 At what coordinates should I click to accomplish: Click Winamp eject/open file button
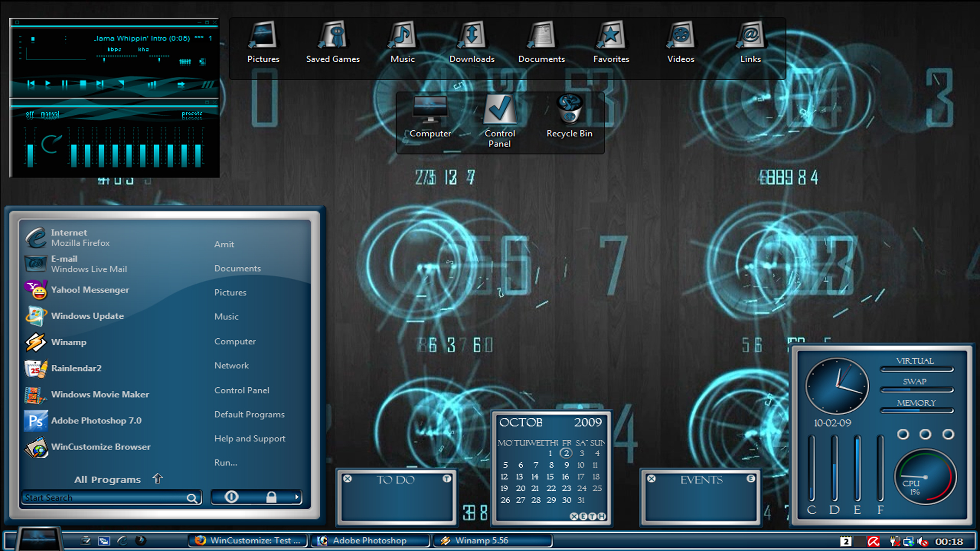(x=121, y=84)
